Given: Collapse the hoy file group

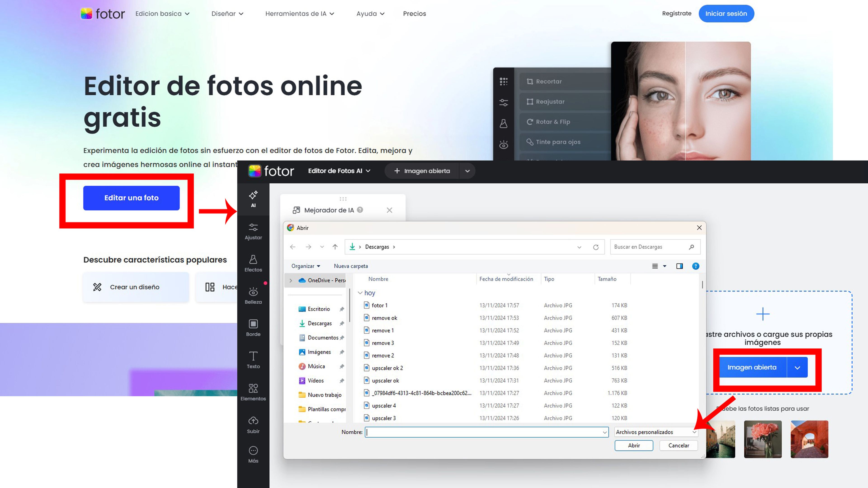Looking at the screenshot, I should coord(360,293).
